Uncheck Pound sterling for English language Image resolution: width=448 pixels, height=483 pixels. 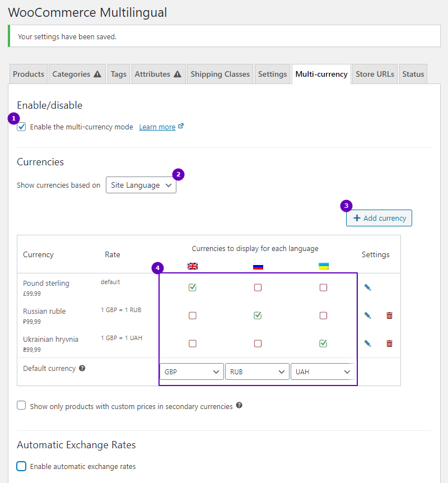tap(193, 287)
